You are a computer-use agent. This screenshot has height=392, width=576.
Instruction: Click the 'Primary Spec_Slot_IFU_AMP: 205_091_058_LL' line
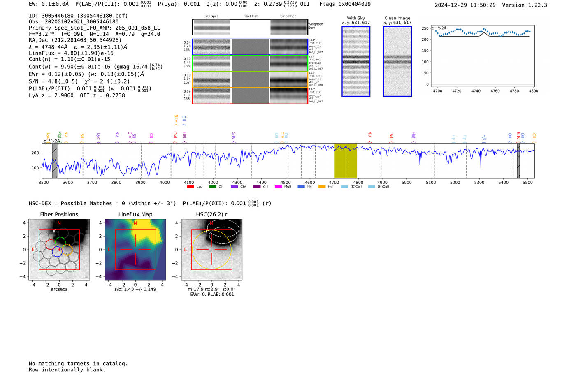point(95,28)
